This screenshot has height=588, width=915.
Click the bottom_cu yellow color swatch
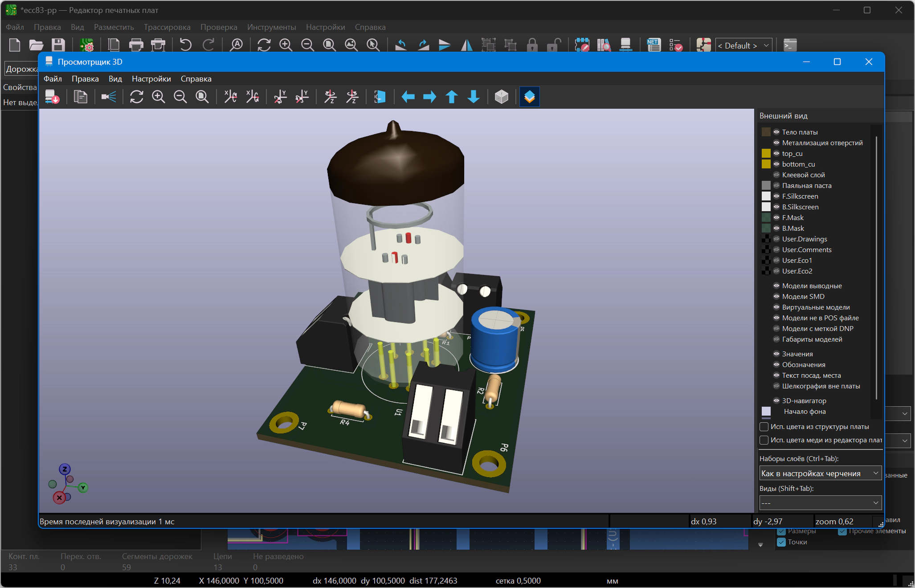pyautogui.click(x=766, y=164)
